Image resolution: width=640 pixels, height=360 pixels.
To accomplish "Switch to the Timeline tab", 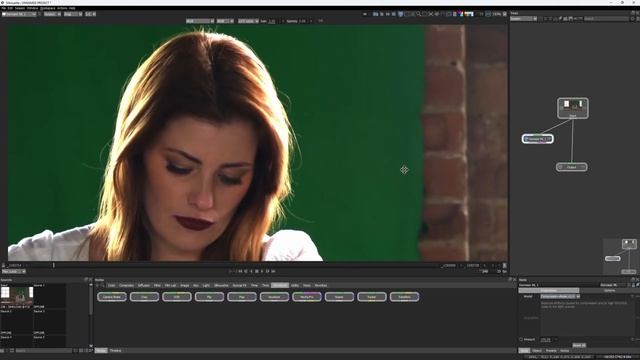I will [x=116, y=351].
